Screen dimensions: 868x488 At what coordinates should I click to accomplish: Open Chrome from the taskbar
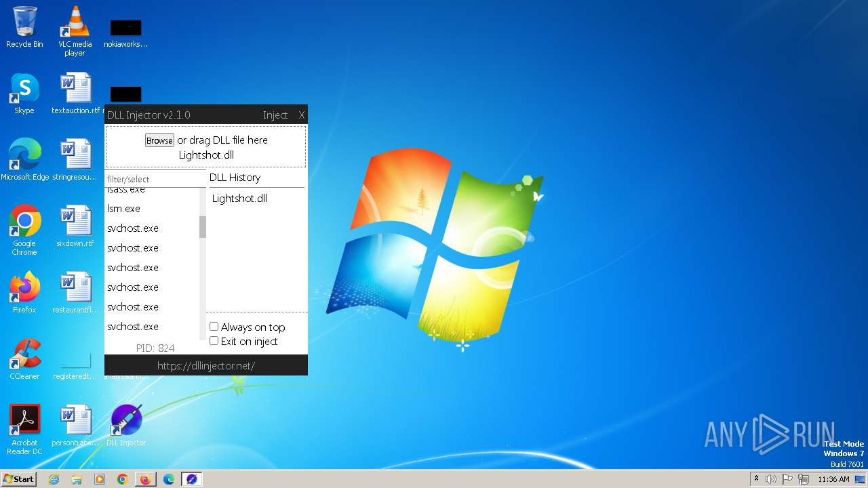point(123,479)
